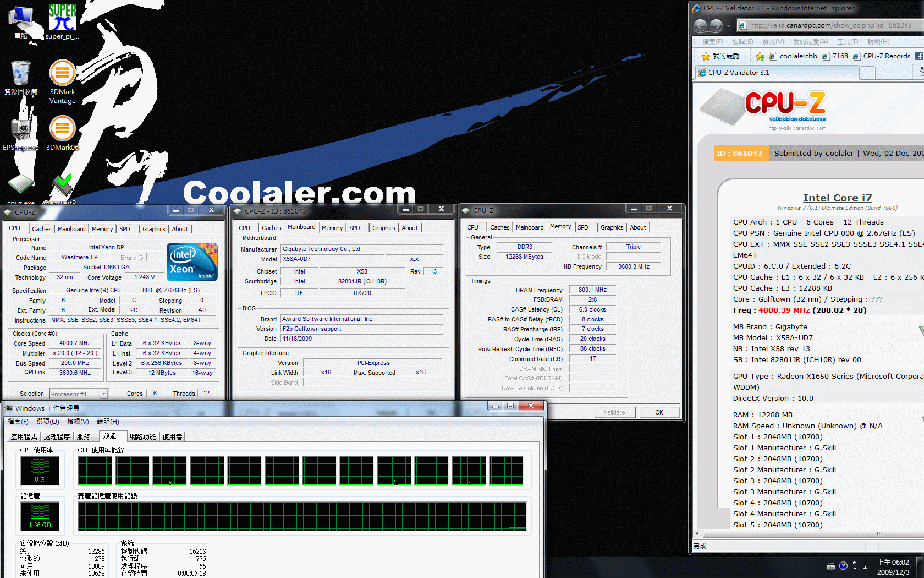Open the coolalercbb favorites link
The image size is (924, 578).
[x=793, y=56]
